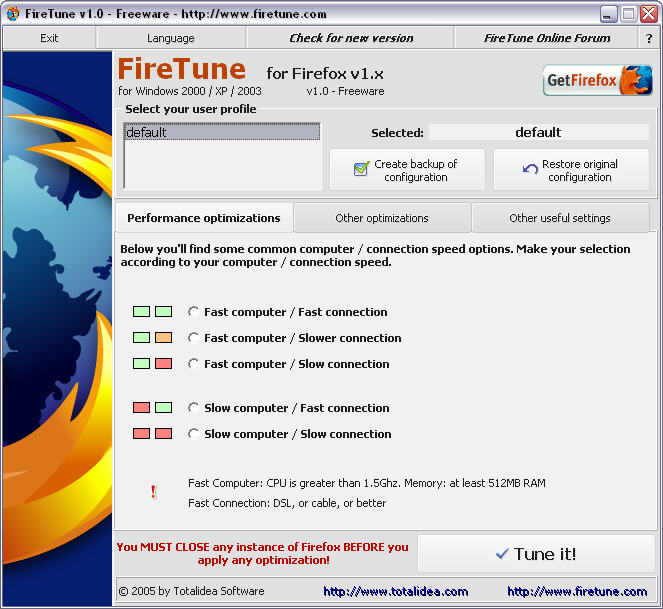Close the FireTune window
663x609 pixels.
649,14
